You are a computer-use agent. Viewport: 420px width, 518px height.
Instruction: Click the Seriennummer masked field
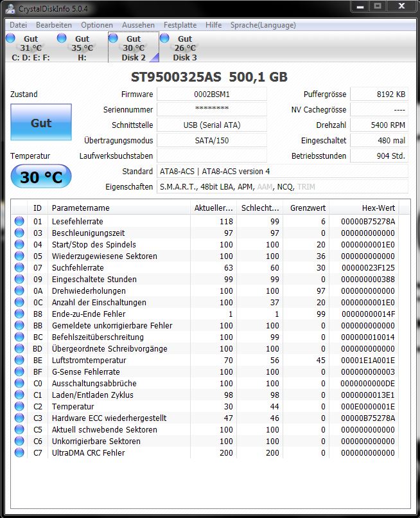[x=212, y=109]
